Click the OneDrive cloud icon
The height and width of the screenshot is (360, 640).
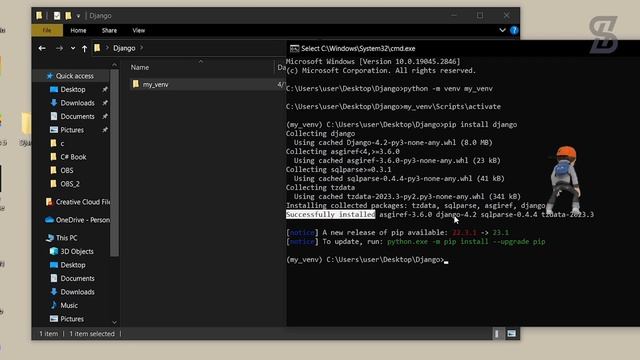coord(49,220)
